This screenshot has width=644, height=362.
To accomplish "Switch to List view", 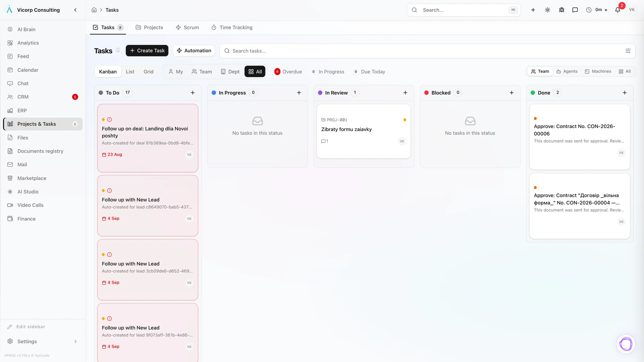I will [x=130, y=72].
